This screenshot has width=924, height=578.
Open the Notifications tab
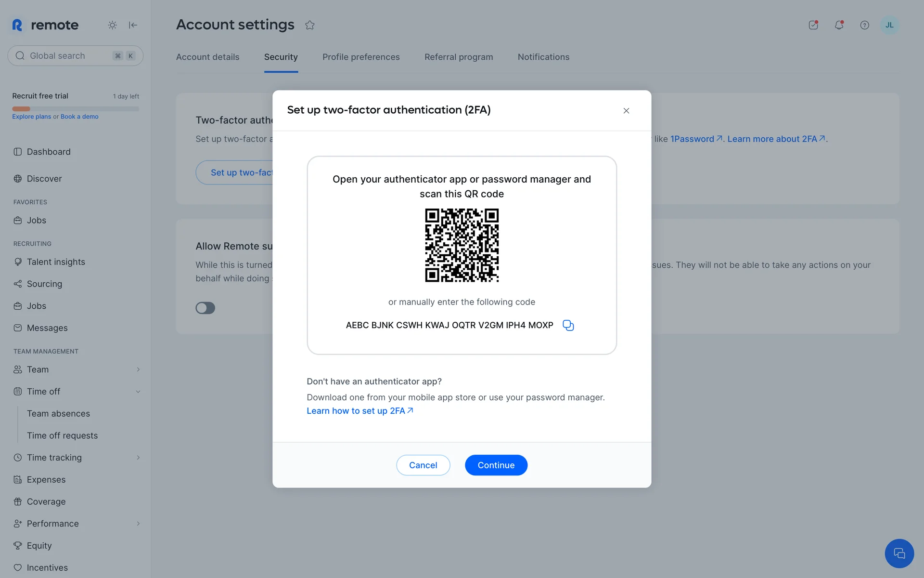pos(543,57)
